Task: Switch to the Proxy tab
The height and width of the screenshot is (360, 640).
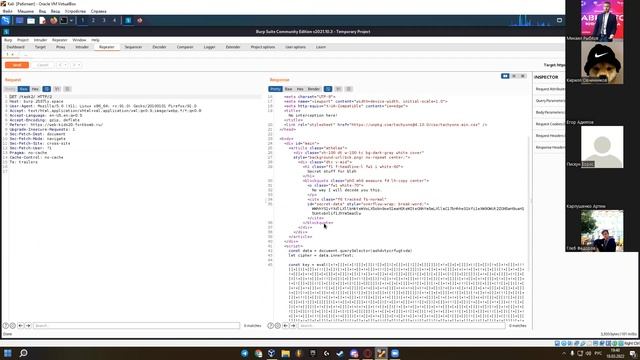Action: (61, 47)
